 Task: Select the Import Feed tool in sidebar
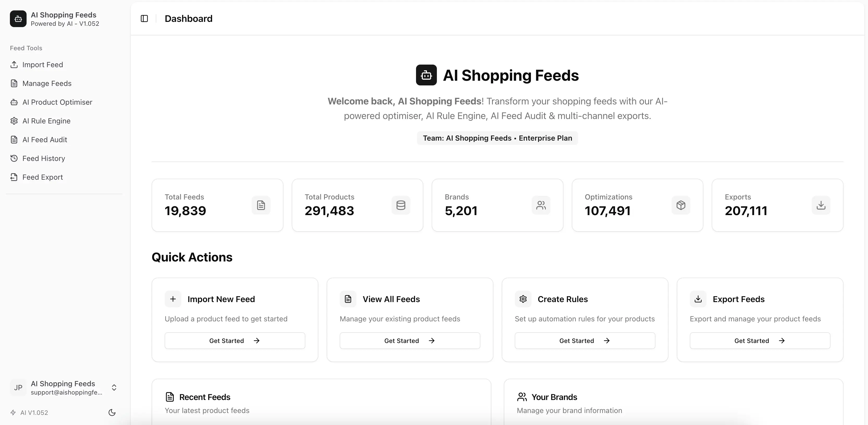[x=42, y=65]
